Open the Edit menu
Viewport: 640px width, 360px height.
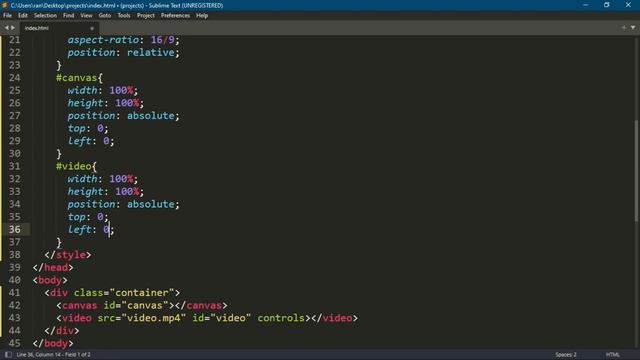click(x=22, y=16)
